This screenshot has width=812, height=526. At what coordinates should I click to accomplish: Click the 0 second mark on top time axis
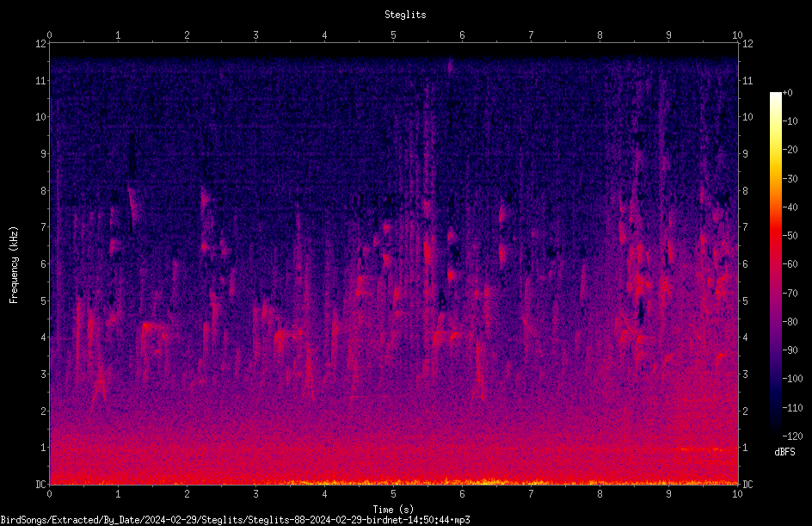(x=49, y=35)
